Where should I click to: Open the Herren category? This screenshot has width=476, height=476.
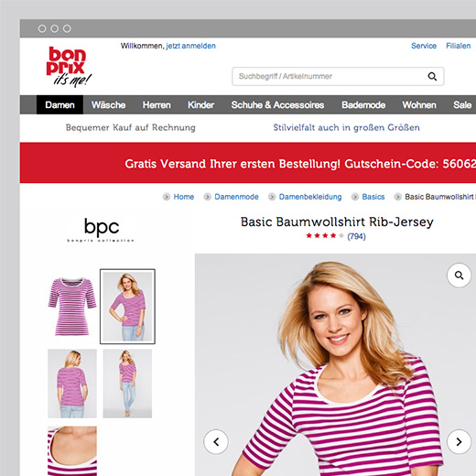pos(157,105)
